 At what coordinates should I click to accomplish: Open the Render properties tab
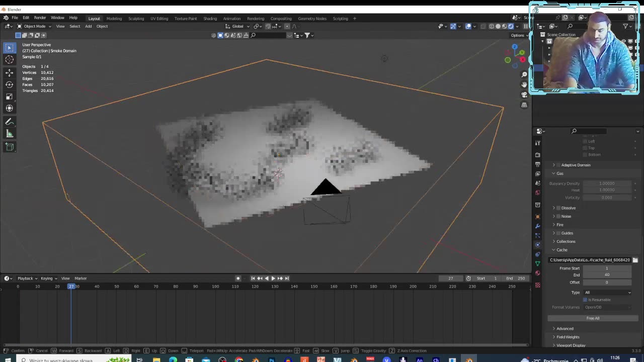(x=538, y=155)
